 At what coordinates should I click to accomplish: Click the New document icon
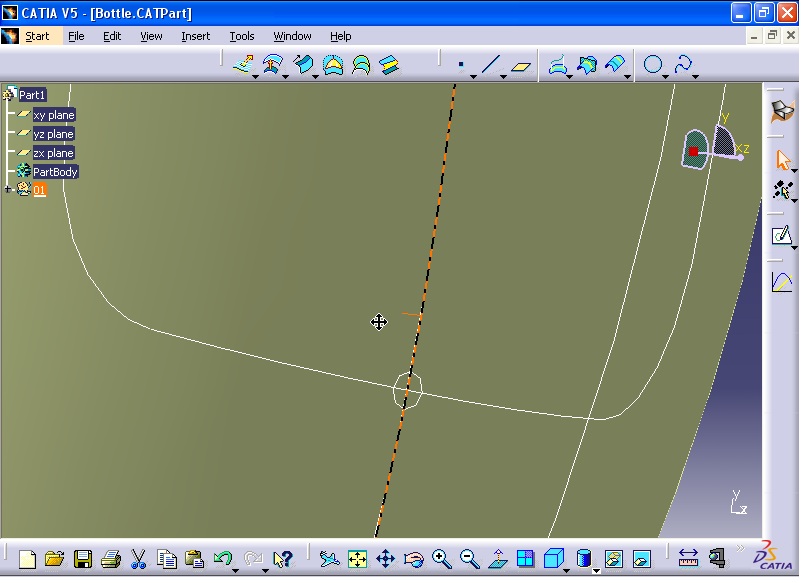(27, 559)
